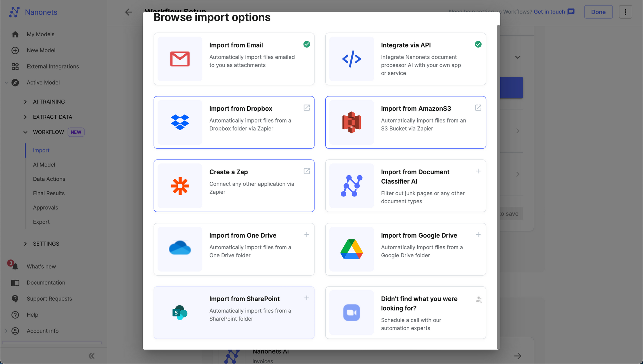Expand the AI TRAINING section
The height and width of the screenshot is (364, 643).
[25, 102]
